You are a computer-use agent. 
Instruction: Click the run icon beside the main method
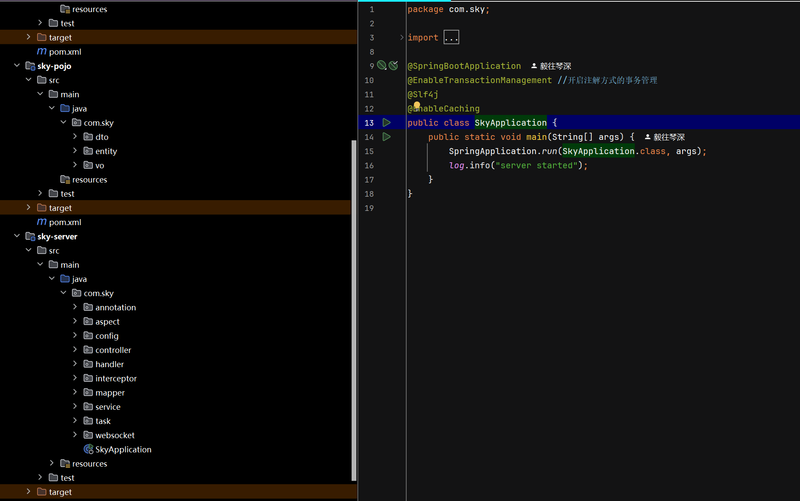pos(387,137)
